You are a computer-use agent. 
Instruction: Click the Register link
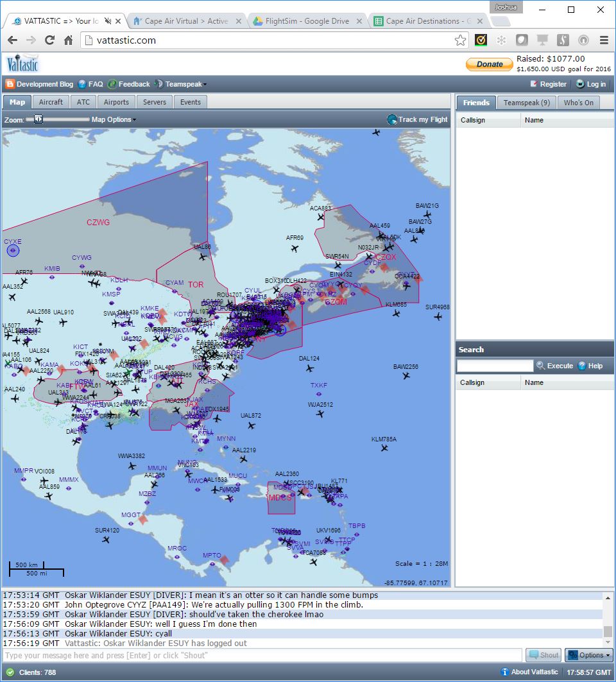pyautogui.click(x=549, y=84)
